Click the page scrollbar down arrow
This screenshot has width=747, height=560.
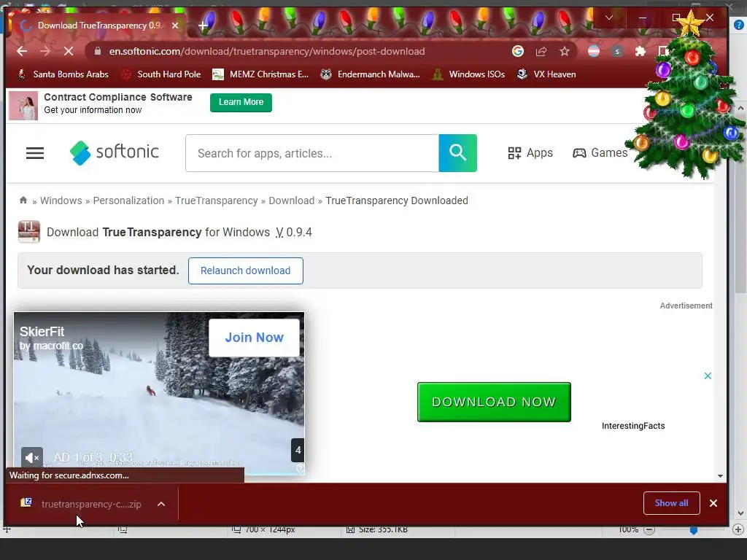[x=720, y=475]
